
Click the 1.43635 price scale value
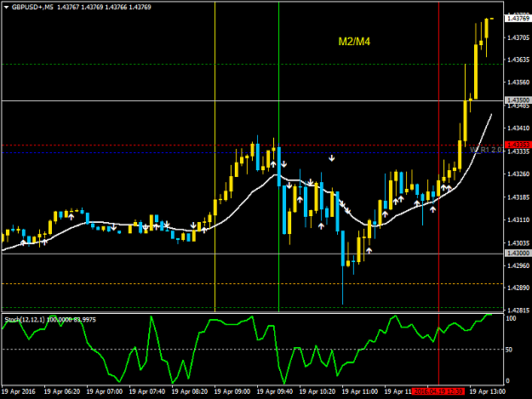(518, 60)
